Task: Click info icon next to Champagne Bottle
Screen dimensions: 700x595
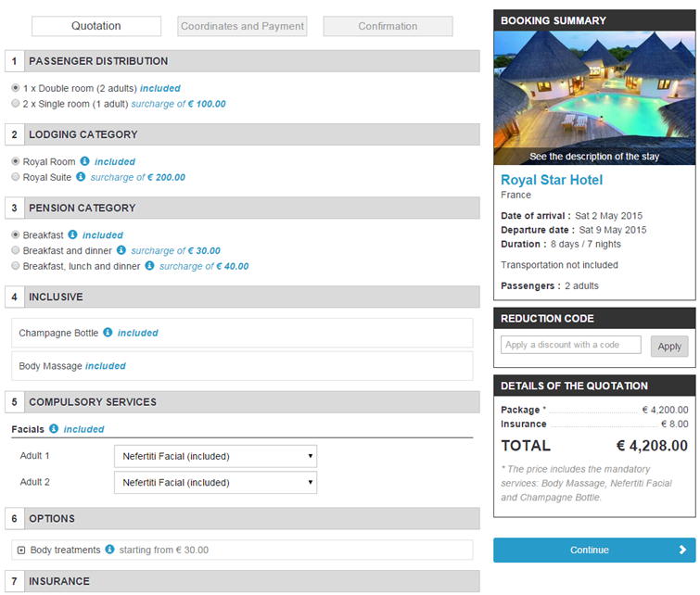Action: coord(108,333)
